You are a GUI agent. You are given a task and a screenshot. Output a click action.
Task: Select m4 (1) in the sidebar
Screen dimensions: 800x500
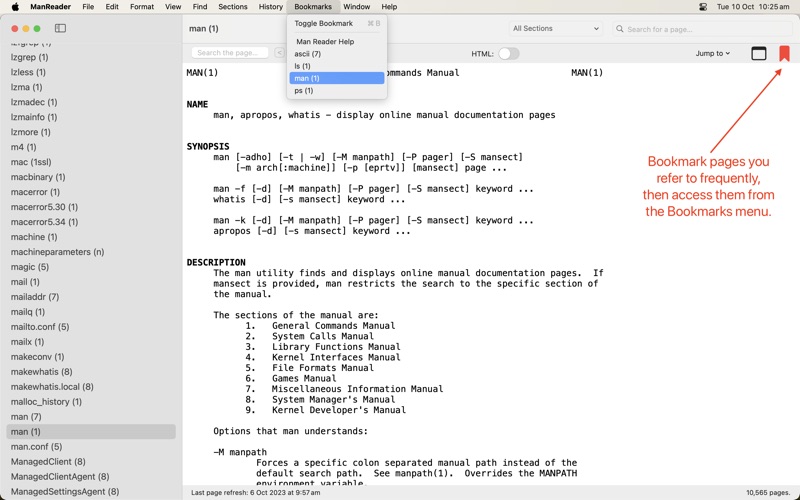point(91,147)
